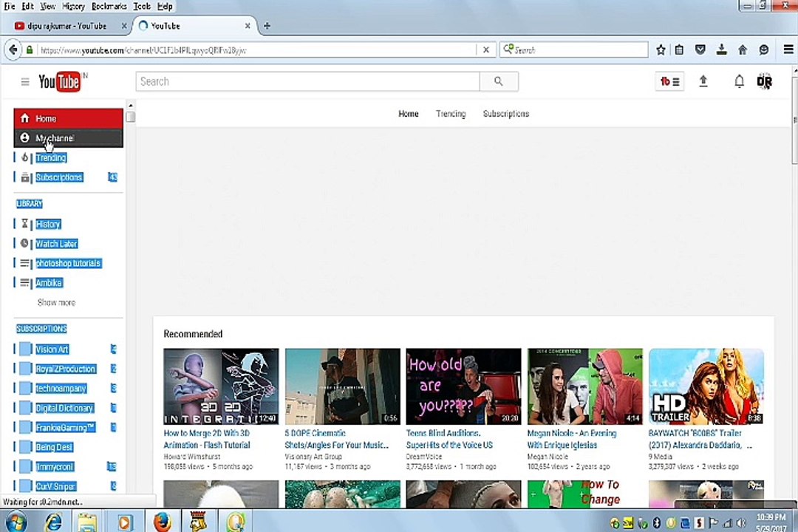Select the Subscriptions tab in header
798x532 pixels.
click(506, 114)
